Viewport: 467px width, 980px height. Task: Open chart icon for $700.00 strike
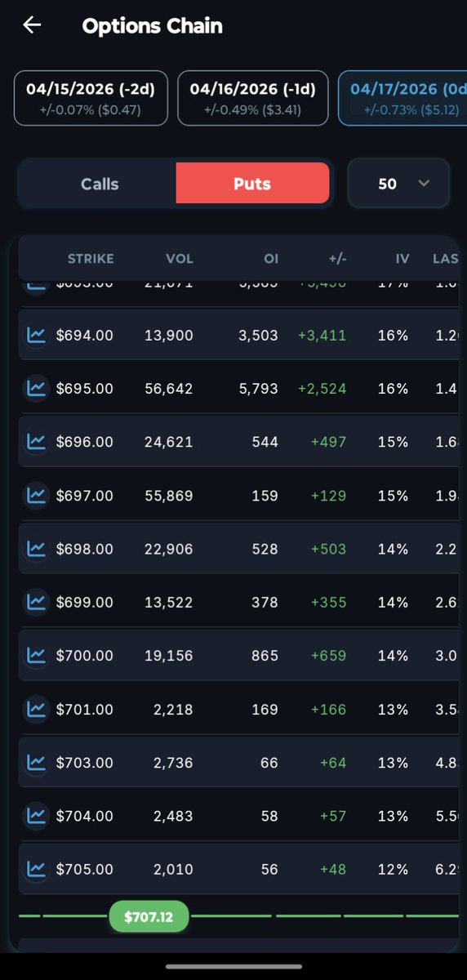(36, 655)
